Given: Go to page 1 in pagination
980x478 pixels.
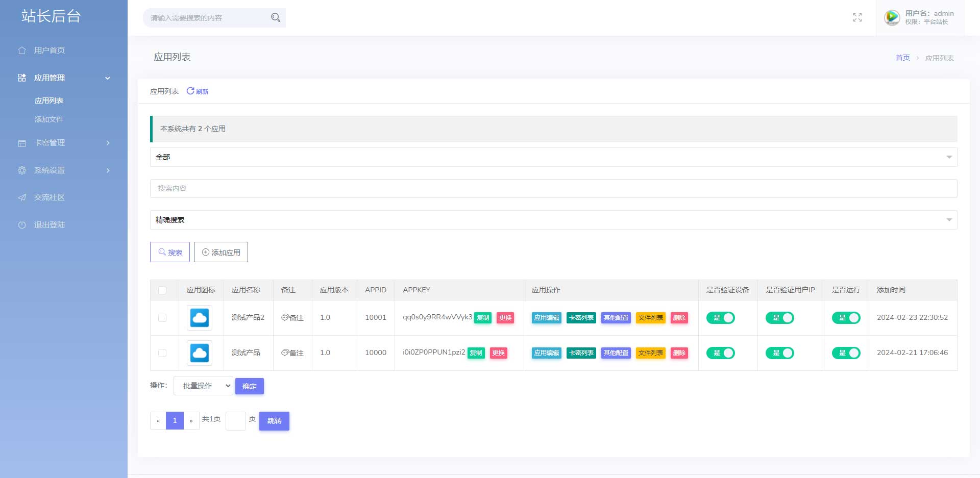Looking at the screenshot, I should pyautogui.click(x=175, y=420).
